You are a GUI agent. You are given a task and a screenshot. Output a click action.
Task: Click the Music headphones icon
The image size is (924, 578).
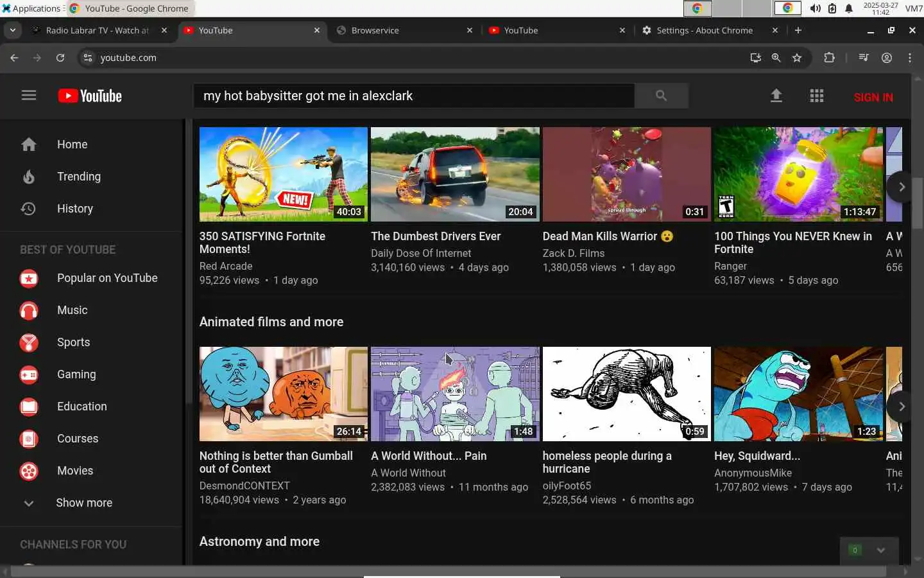point(29,310)
